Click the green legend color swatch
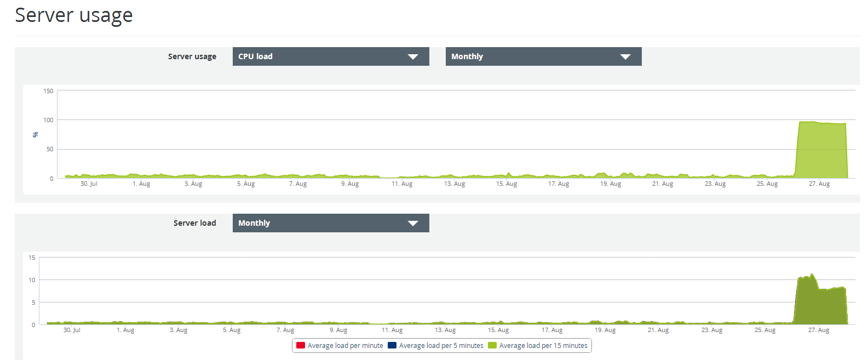The height and width of the screenshot is (360, 868). [x=492, y=345]
